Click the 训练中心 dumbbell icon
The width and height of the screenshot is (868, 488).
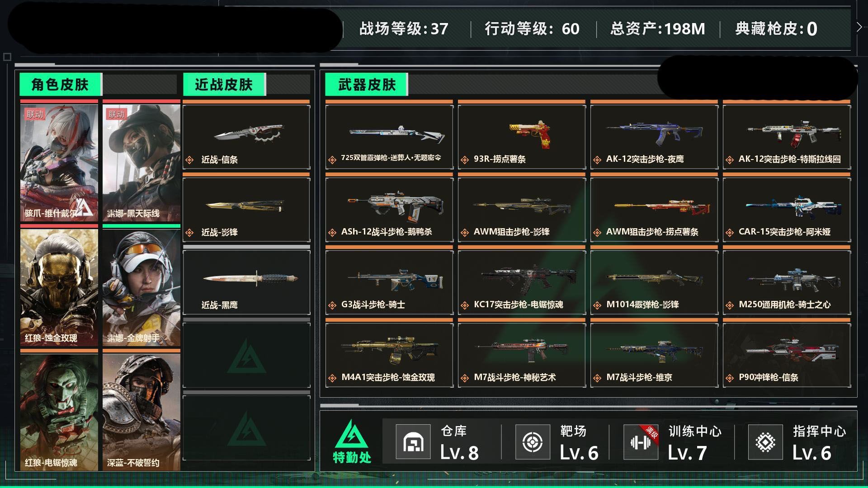(641, 442)
